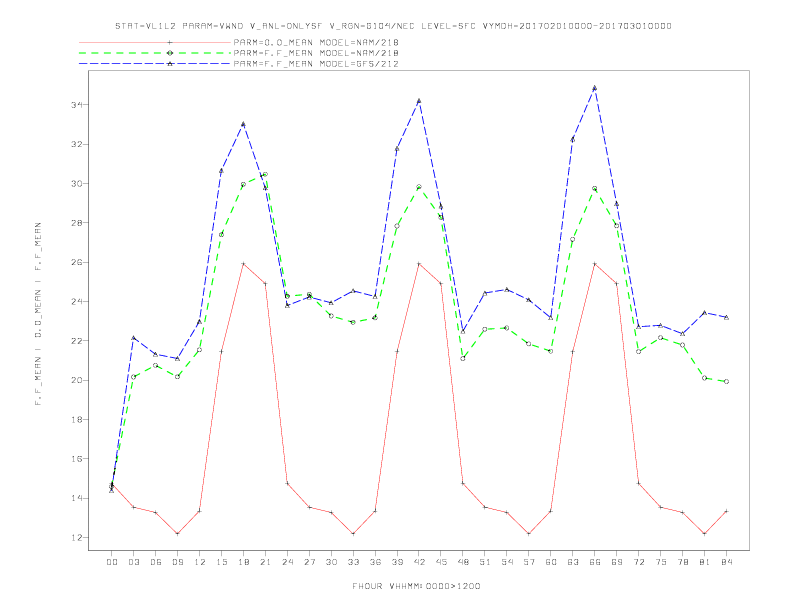Click x-axis forecast hour label 36
The height and width of the screenshot is (612, 792).
(x=375, y=562)
